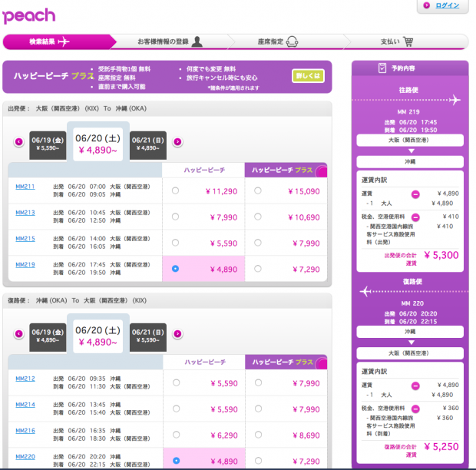Click MM 219 flight number in summary

tap(408, 111)
